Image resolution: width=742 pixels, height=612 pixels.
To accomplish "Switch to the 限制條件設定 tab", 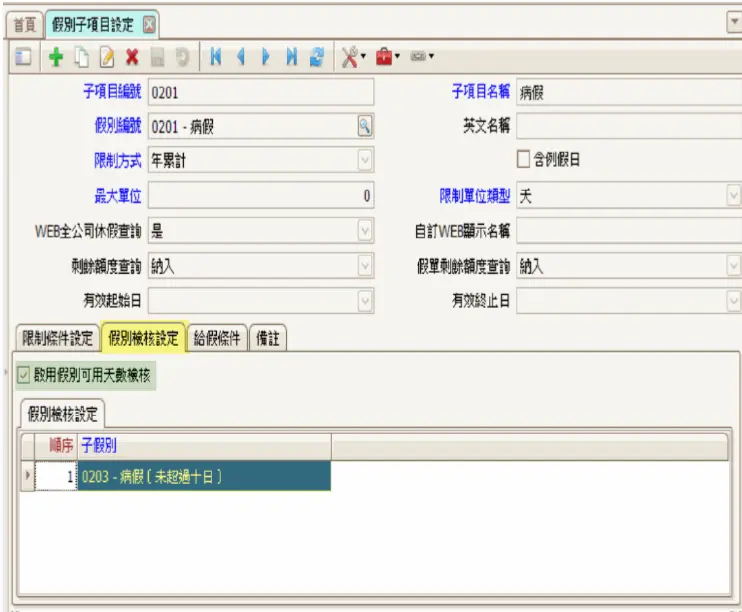I will (58, 339).
